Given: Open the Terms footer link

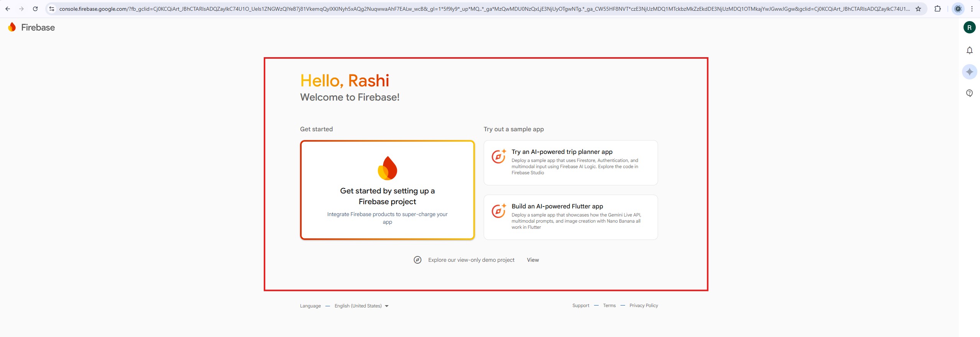Looking at the screenshot, I should [609, 306].
